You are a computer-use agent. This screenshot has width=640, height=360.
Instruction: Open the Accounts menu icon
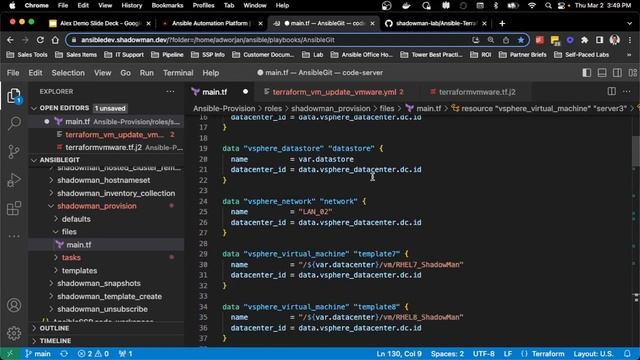point(14,305)
